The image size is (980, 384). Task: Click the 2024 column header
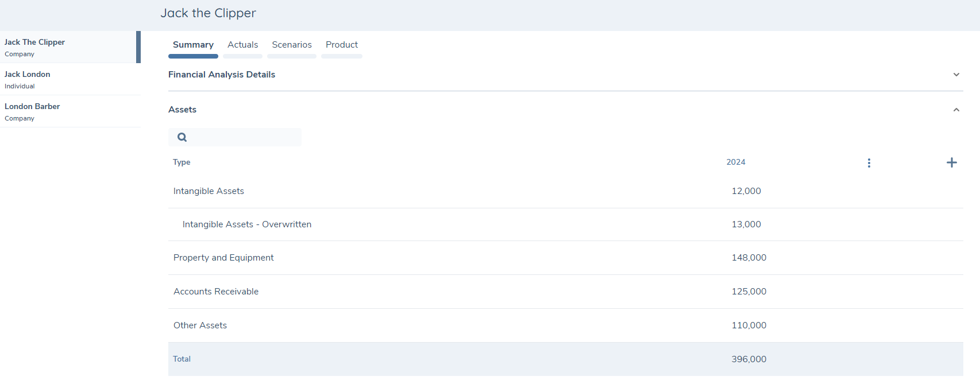(735, 162)
